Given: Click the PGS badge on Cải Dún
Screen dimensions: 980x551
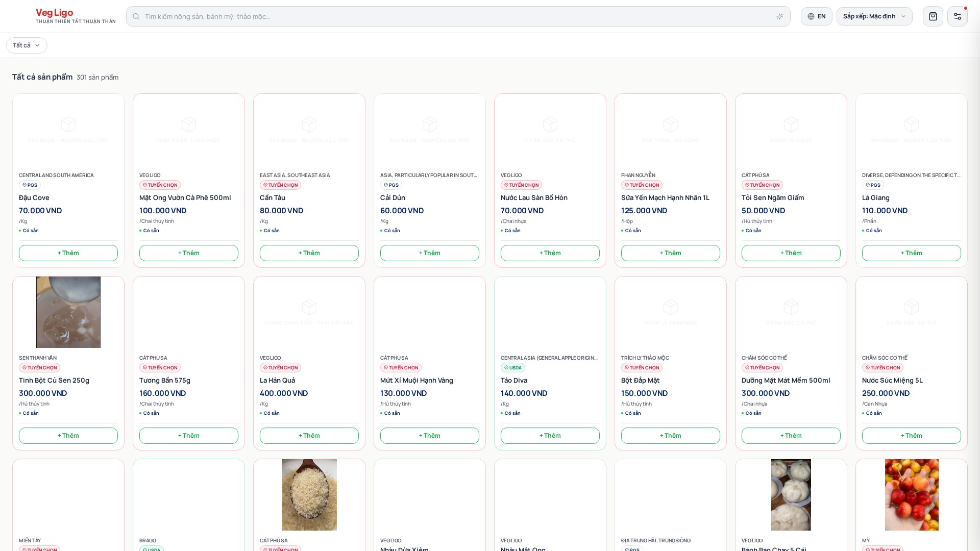Looking at the screenshot, I should [391, 185].
